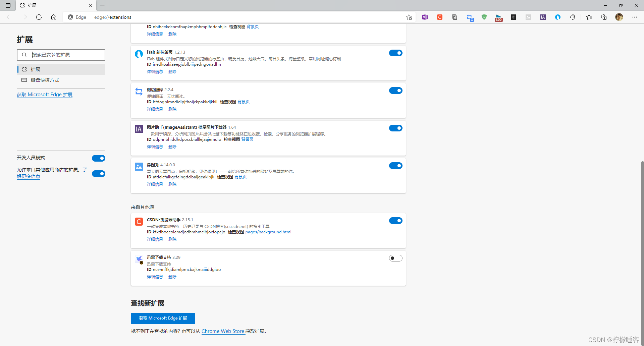Click the side translate extension icon in toolbar
The image size is (644, 346).
[x=470, y=17]
